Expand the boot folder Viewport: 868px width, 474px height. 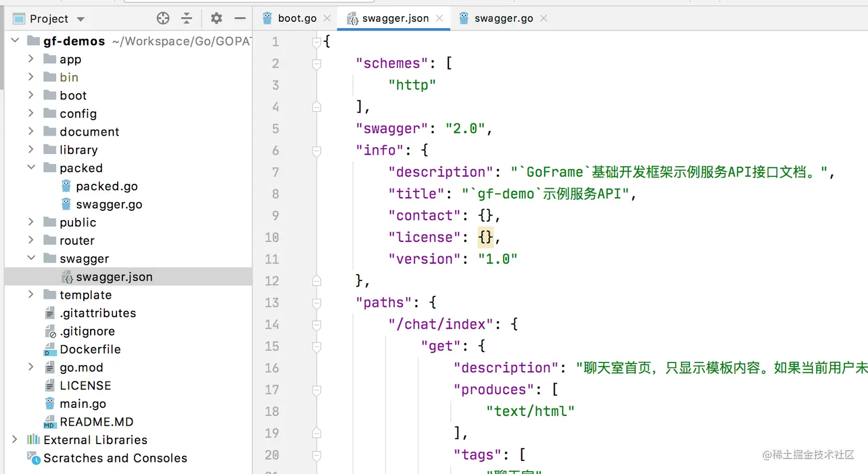point(31,95)
